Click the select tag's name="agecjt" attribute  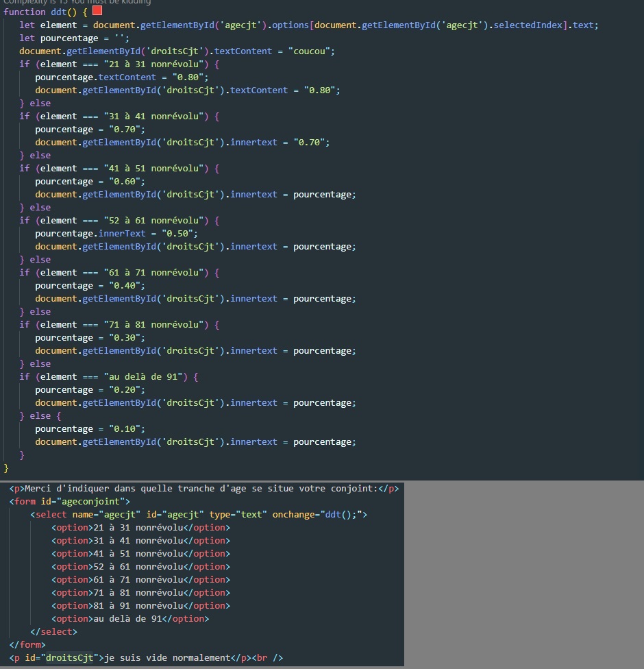106,515
